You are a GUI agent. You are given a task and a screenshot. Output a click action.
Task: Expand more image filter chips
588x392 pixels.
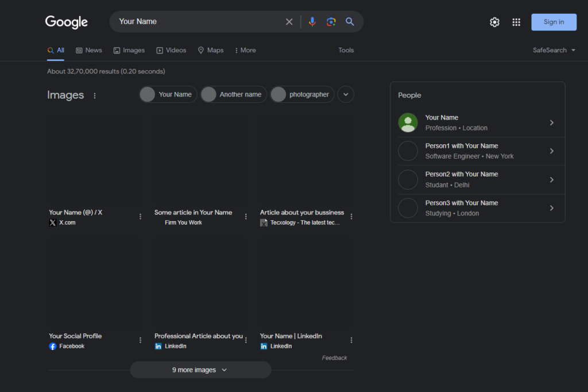point(346,95)
